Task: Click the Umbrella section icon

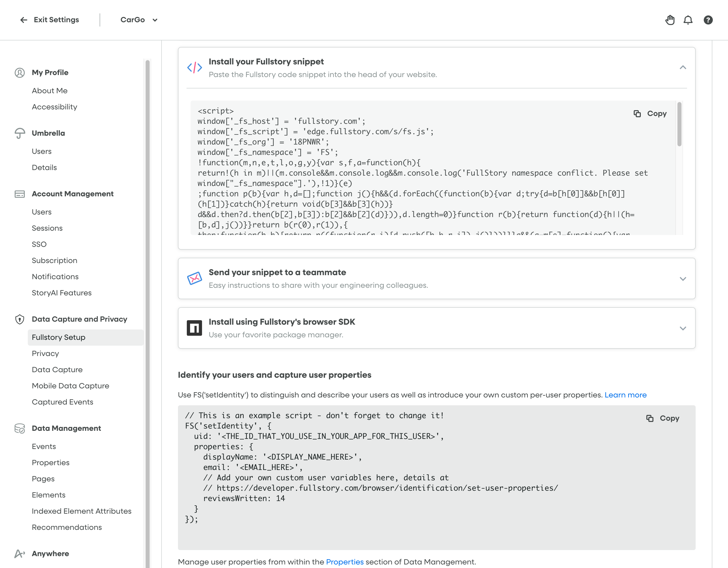Action: (20, 133)
